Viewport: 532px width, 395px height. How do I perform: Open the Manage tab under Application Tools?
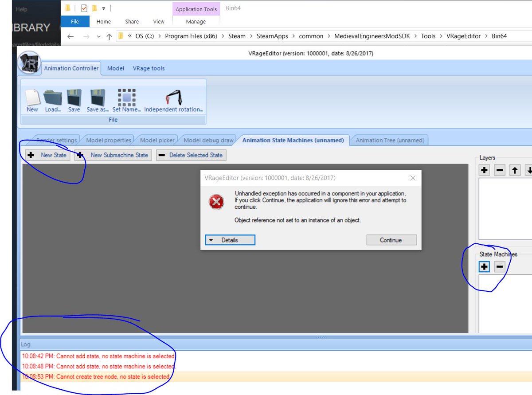[196, 21]
